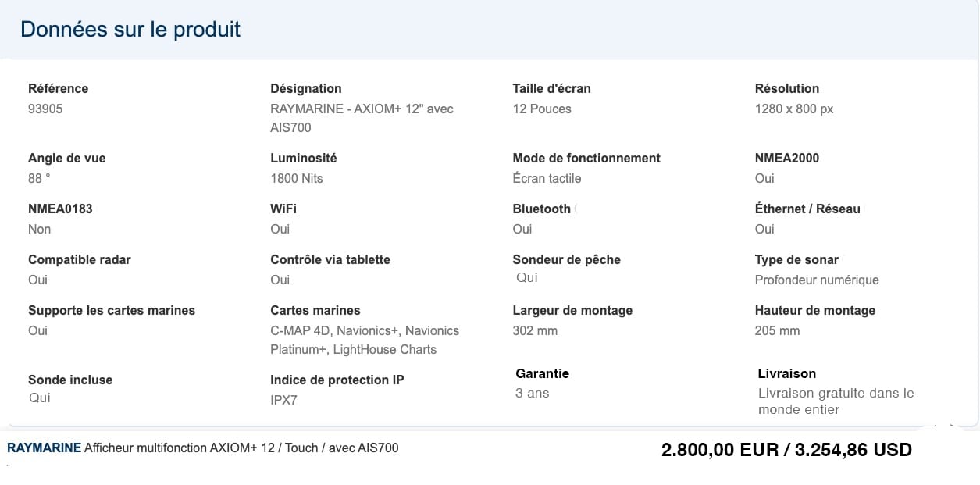Click the 'Mode de fonctionnement' label
Screen dimensions: 980x485
click(586, 159)
